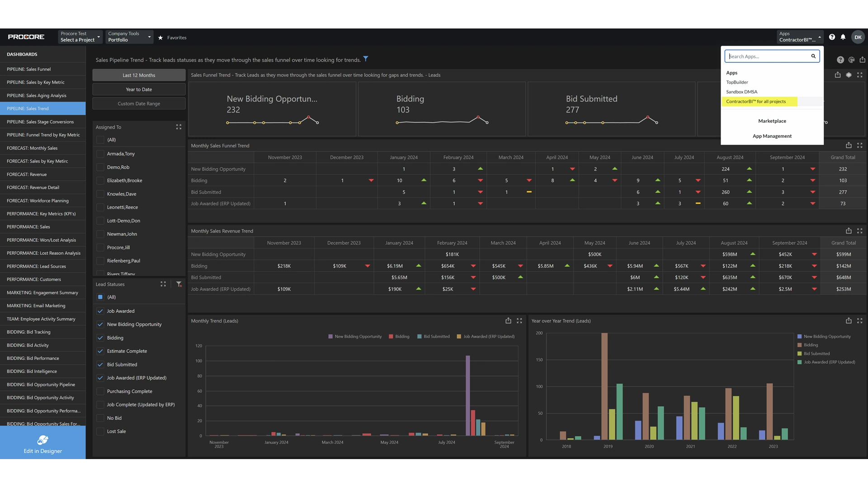
Task: Click the Search Apps input field
Action: pos(768,56)
